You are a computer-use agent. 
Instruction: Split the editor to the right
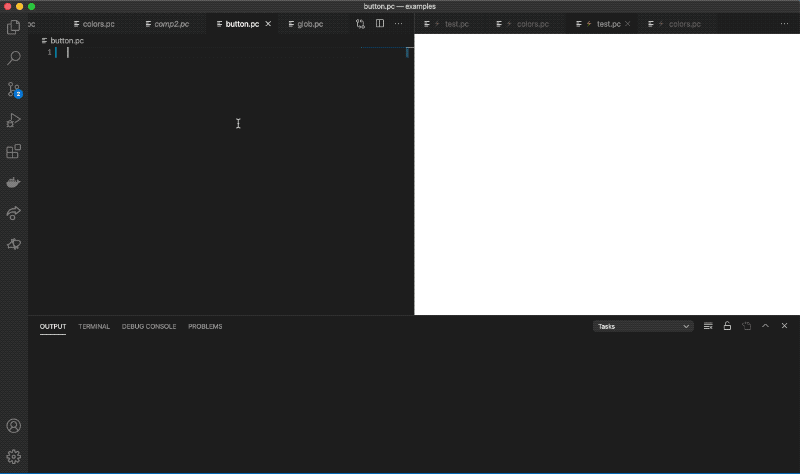click(x=380, y=23)
